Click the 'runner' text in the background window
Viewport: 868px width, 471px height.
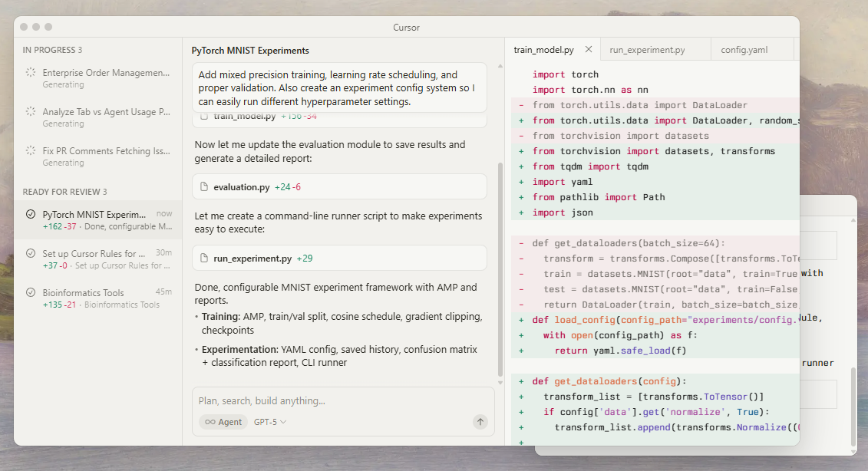[x=817, y=363]
